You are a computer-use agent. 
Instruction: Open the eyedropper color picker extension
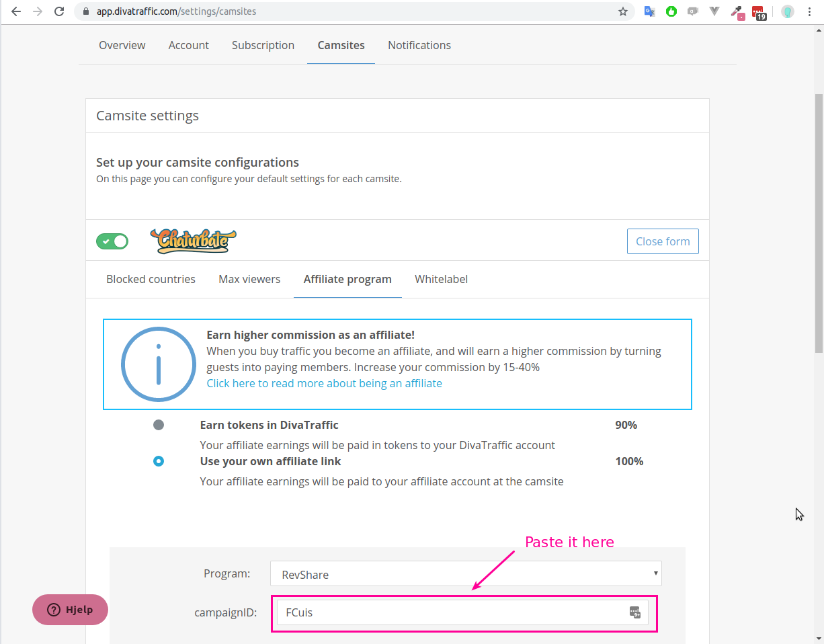click(x=737, y=12)
